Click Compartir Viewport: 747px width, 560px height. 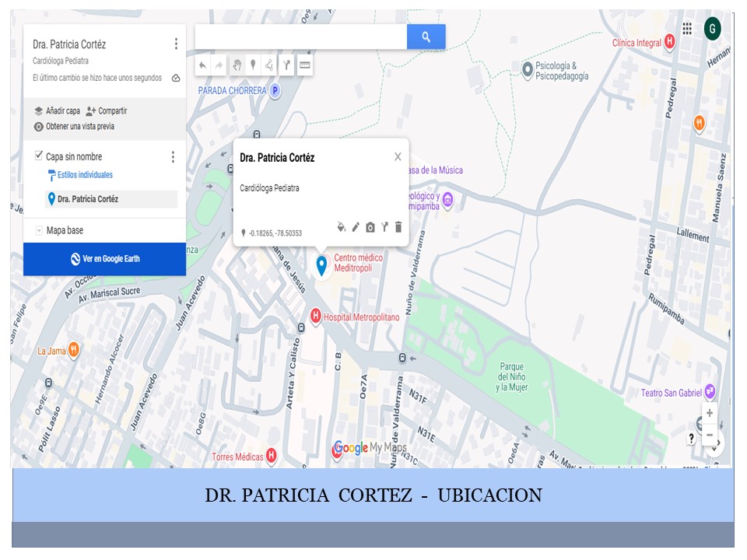[x=107, y=111]
